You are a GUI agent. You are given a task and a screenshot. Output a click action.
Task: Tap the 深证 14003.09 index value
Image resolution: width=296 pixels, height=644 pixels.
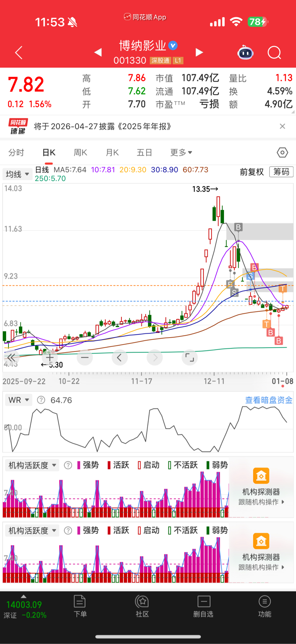[x=24, y=605]
